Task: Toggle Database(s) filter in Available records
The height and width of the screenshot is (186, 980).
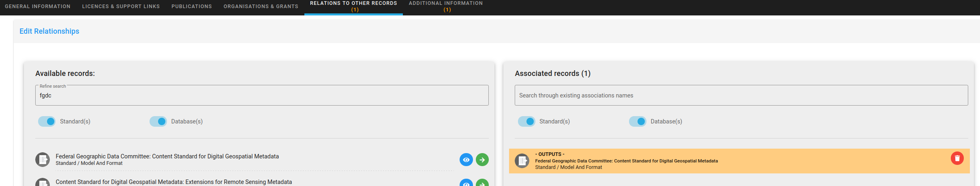Action: tap(158, 121)
